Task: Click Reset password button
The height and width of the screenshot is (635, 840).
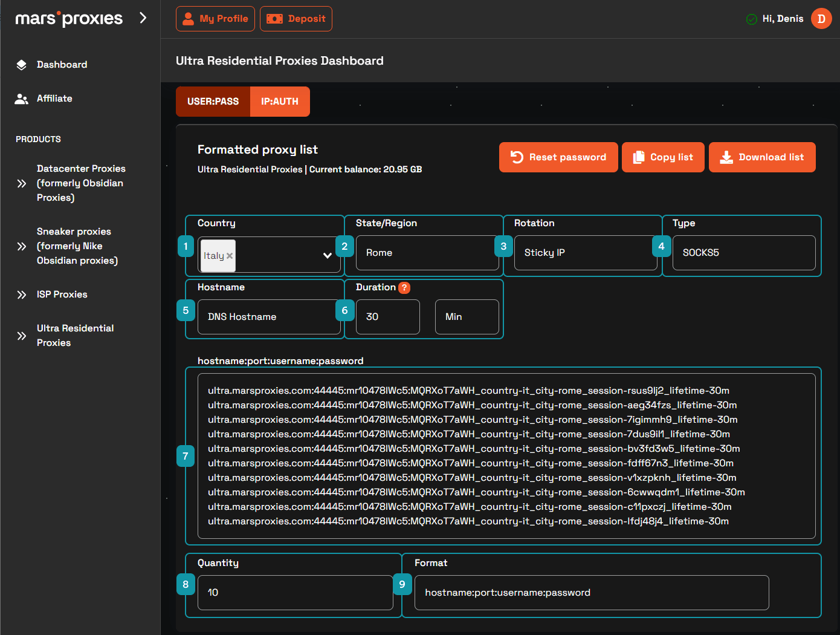Action: pos(558,157)
